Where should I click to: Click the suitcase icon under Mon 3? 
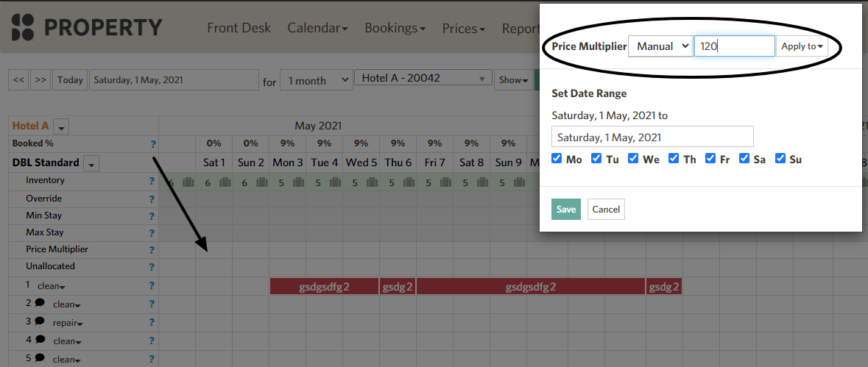[298, 182]
